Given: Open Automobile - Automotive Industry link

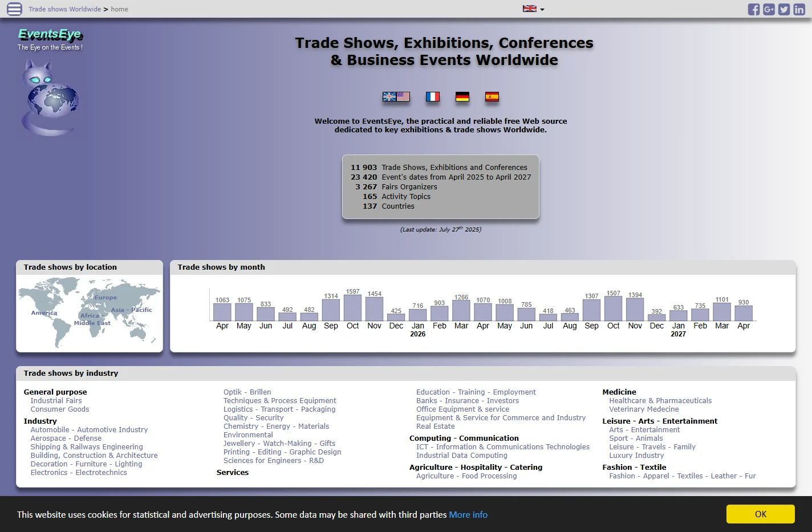Looking at the screenshot, I should pyautogui.click(x=89, y=430).
